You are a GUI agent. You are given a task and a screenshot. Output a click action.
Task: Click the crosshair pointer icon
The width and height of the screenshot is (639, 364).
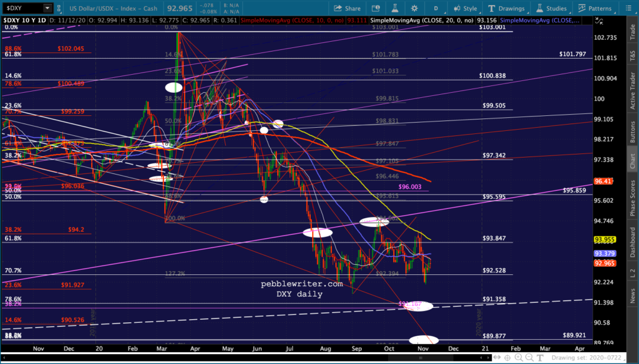(x=508, y=358)
